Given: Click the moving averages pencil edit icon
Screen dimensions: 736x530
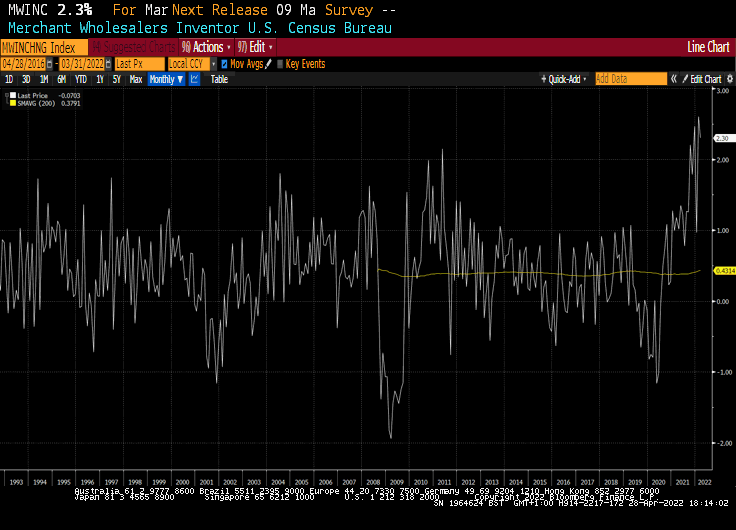Looking at the screenshot, I should point(268,64).
